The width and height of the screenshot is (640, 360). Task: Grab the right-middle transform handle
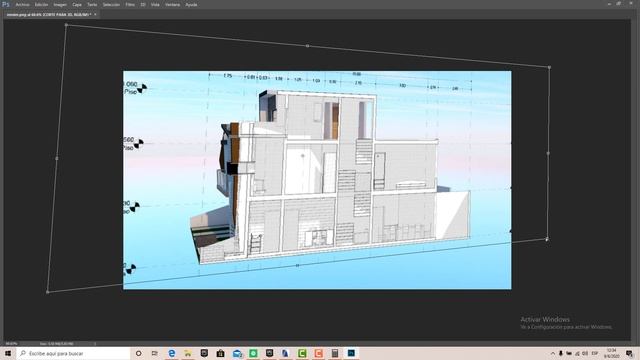[548, 153]
